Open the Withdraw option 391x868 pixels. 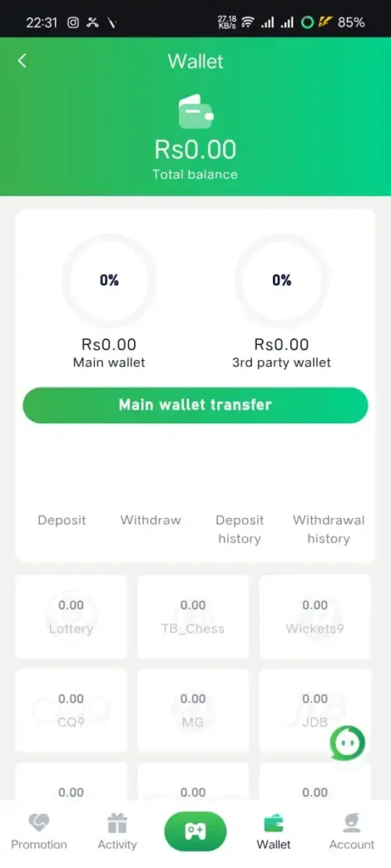click(151, 520)
